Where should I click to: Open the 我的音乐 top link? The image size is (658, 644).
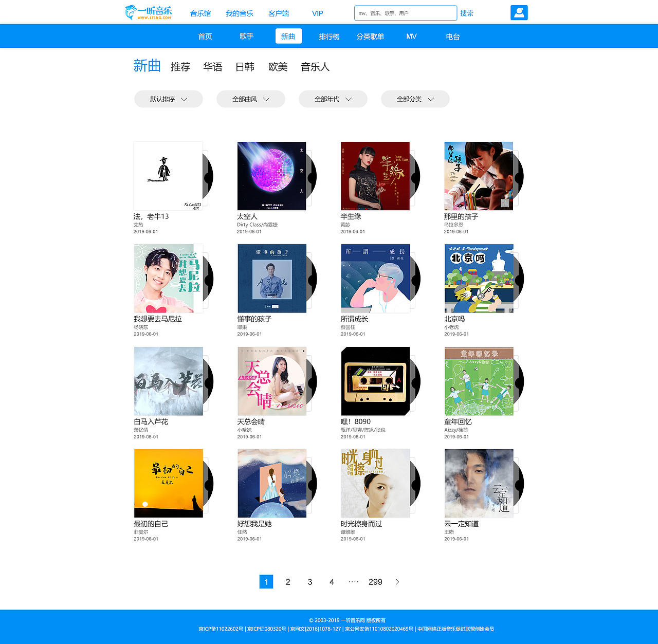click(240, 13)
